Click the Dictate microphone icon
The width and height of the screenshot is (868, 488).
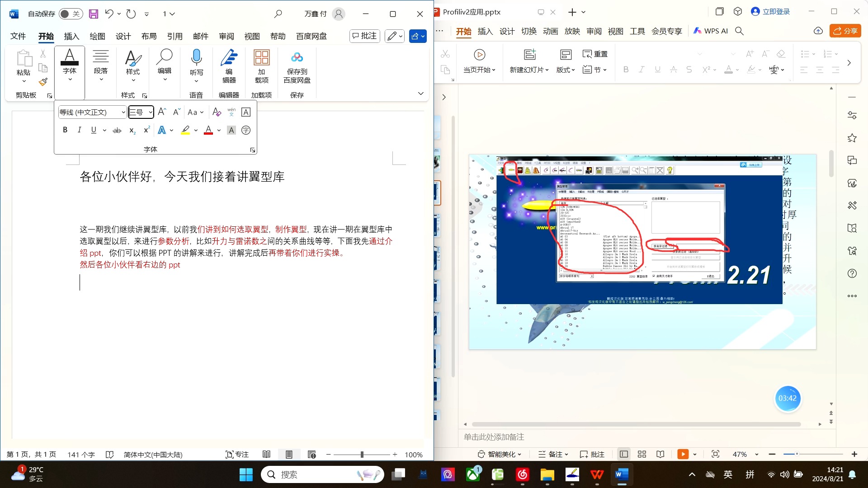tap(196, 58)
